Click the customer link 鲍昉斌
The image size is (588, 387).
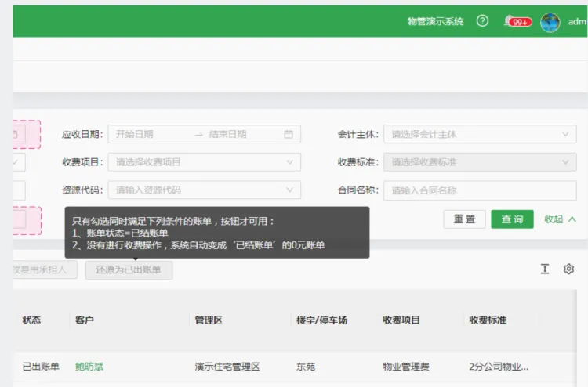click(89, 367)
